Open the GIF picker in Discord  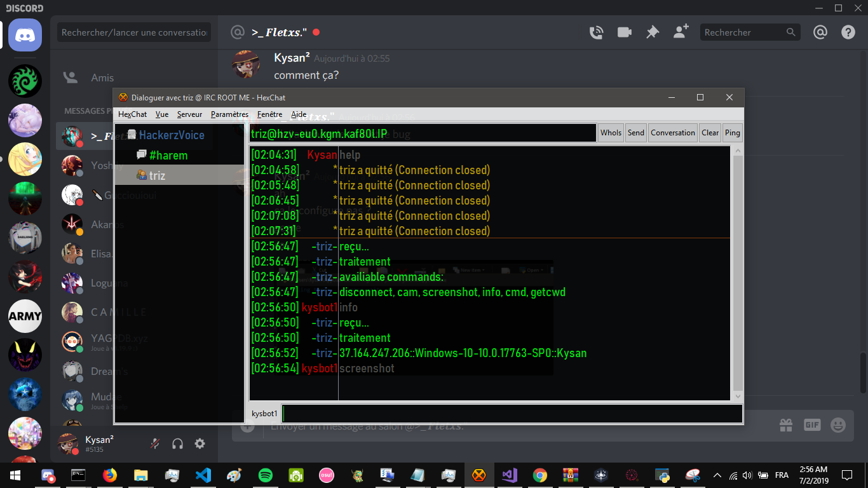point(812,425)
